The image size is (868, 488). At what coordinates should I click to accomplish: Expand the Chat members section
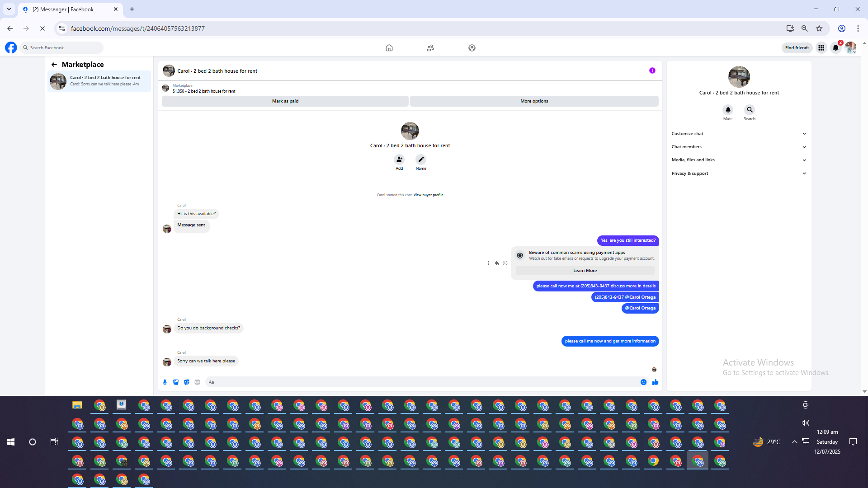tap(739, 147)
